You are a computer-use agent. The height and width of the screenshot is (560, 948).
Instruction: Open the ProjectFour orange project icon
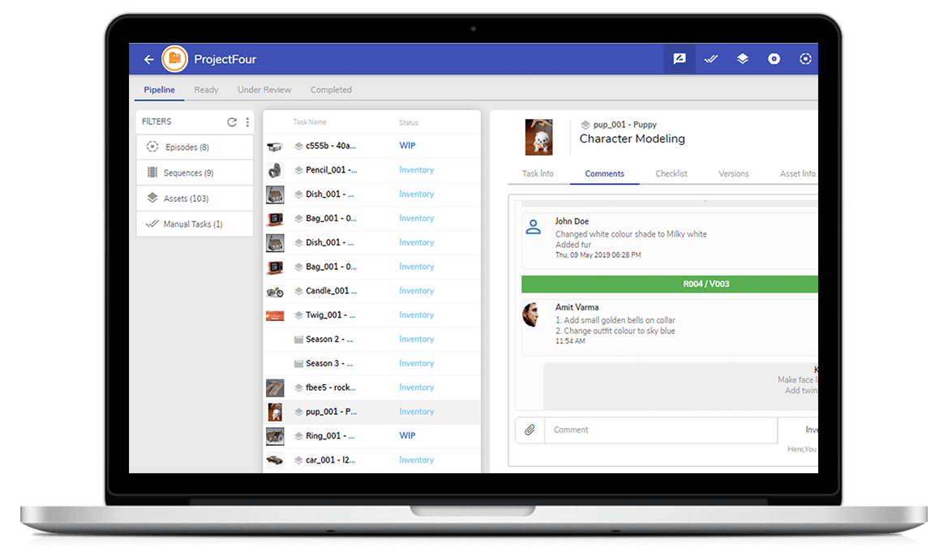tap(174, 59)
